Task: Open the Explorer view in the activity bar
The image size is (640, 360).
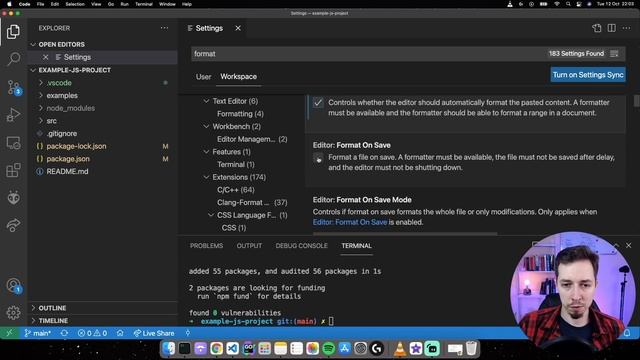Action: coord(13,32)
